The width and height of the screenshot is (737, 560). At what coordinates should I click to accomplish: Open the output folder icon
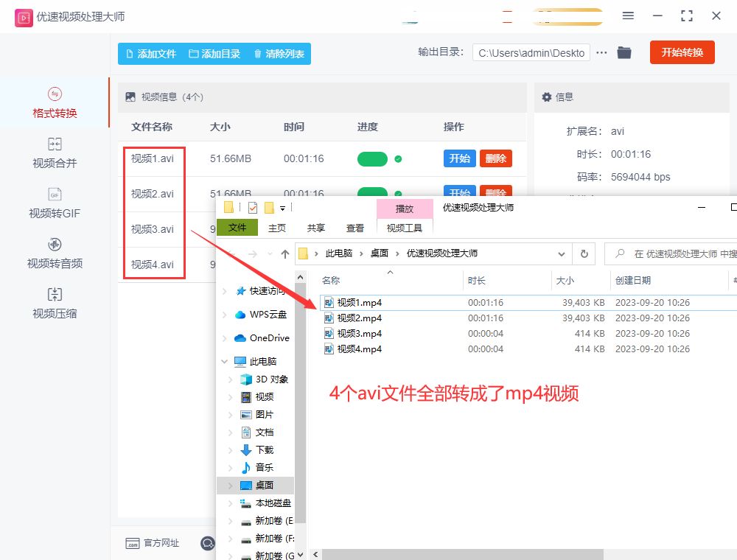[624, 52]
